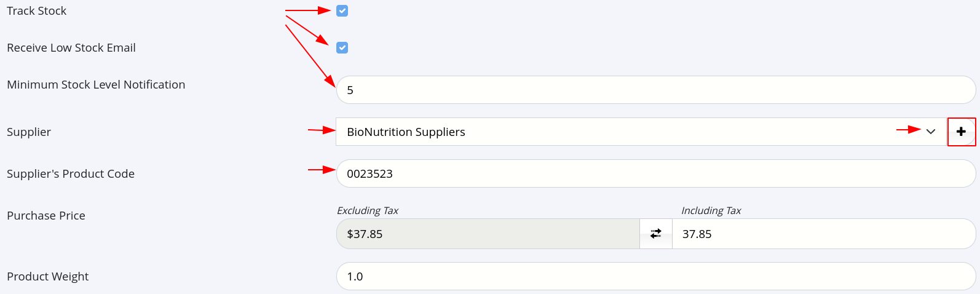The image size is (980, 294).
Task: Toggle the Receive Low Stock Email checkbox
Action: click(342, 47)
